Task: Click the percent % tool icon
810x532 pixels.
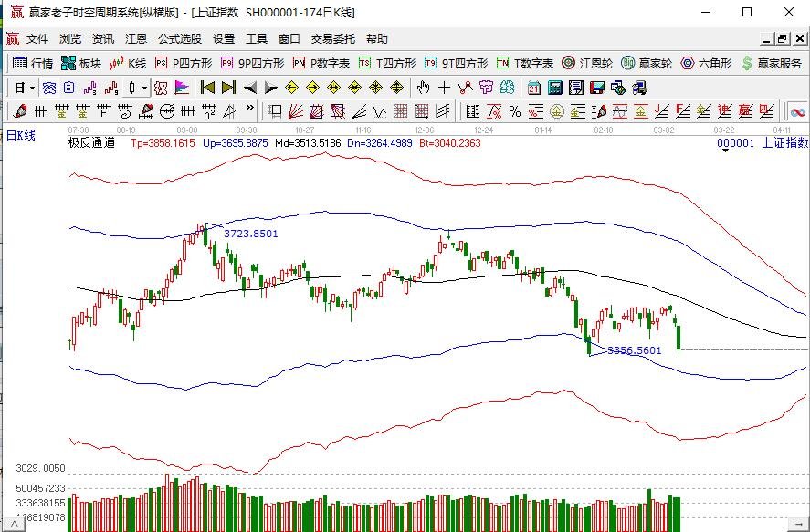Action: click(515, 111)
